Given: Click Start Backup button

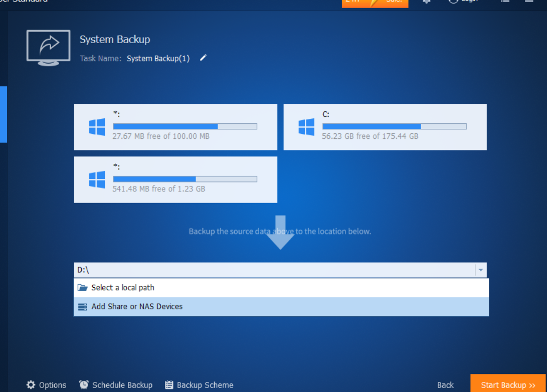Looking at the screenshot, I should (507, 383).
